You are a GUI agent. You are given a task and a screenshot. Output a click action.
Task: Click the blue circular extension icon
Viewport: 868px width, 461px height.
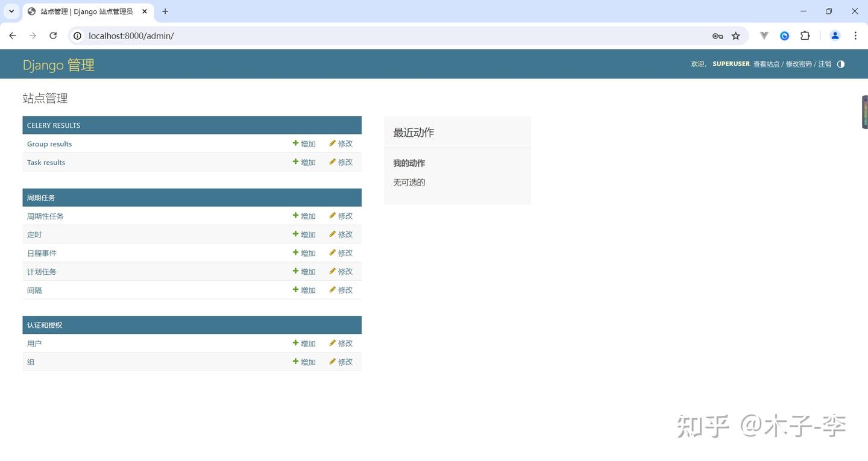[x=784, y=36]
